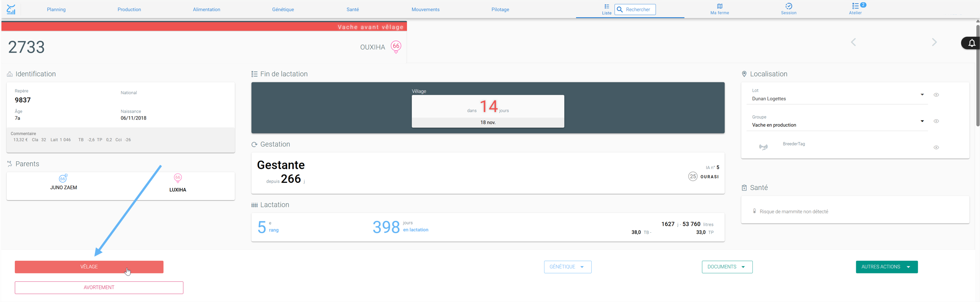Open the Atelier list icon with badge

856,6
